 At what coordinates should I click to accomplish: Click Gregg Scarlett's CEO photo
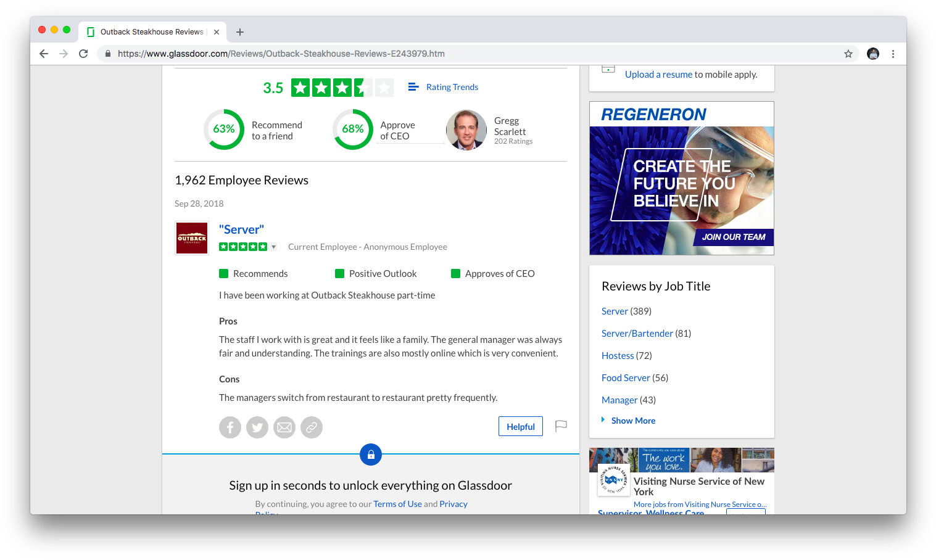pyautogui.click(x=466, y=130)
